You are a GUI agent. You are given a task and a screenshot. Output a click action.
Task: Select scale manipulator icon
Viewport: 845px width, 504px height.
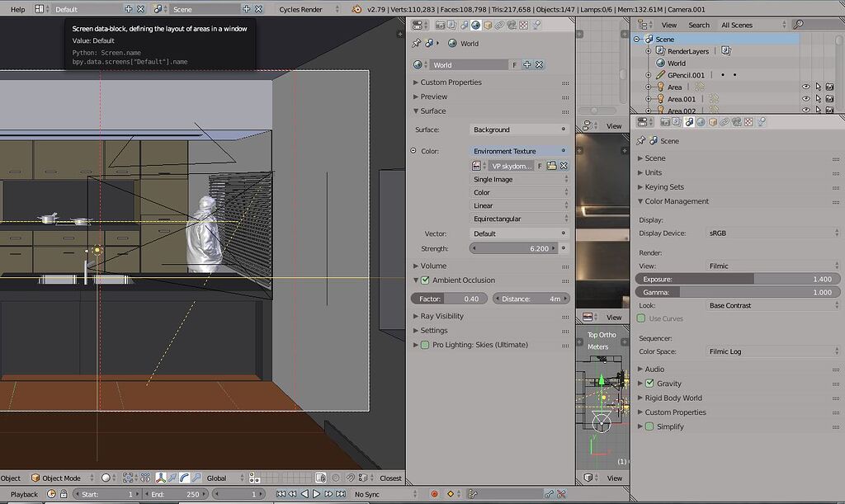pos(196,478)
